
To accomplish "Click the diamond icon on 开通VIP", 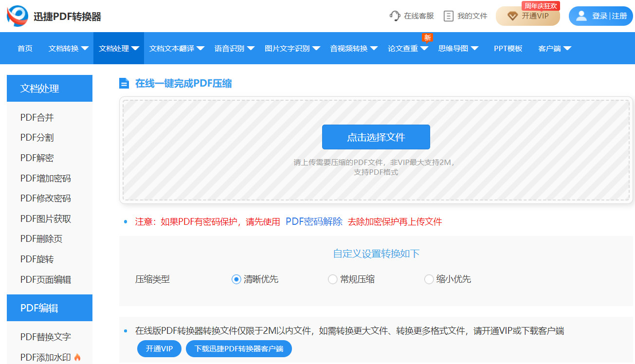I will point(512,16).
